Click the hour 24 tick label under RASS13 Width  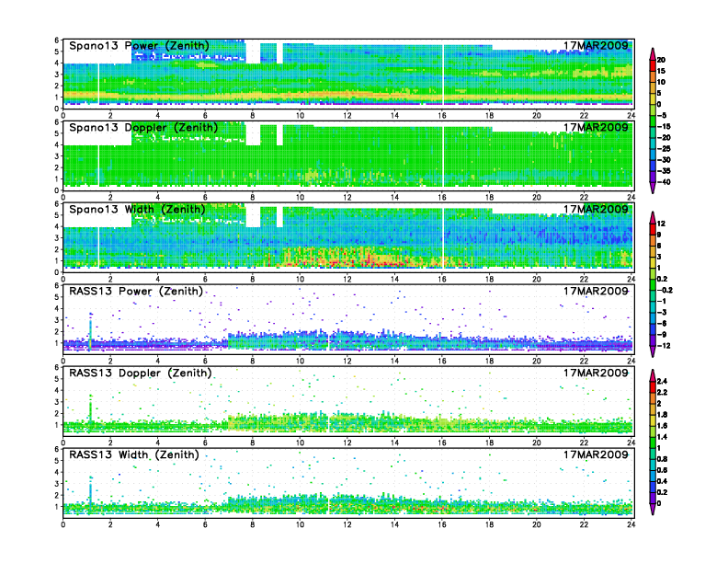631,524
